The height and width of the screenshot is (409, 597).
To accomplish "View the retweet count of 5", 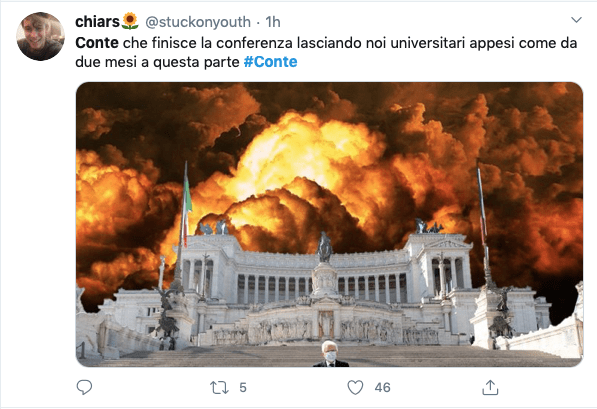I will click(x=243, y=388).
